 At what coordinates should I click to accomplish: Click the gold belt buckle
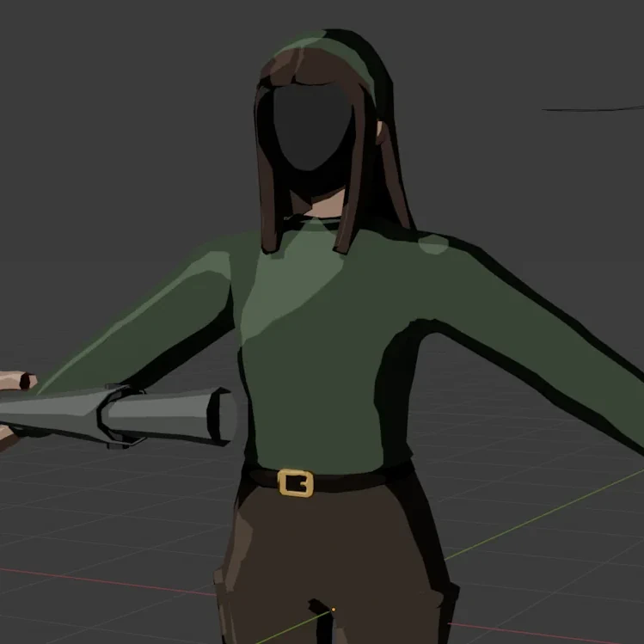(295, 483)
